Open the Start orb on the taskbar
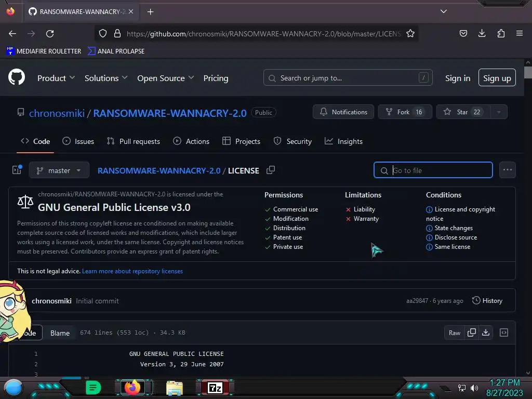532x399 pixels. [x=13, y=388]
